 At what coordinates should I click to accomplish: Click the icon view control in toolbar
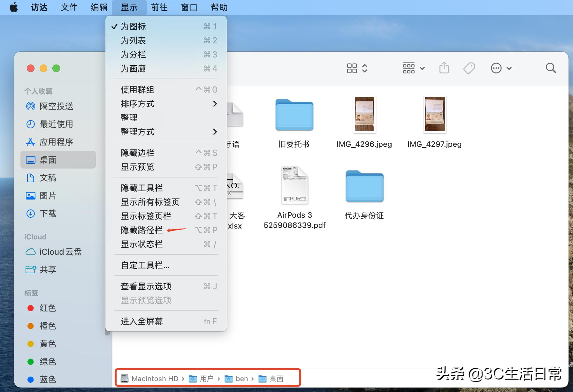(x=352, y=68)
